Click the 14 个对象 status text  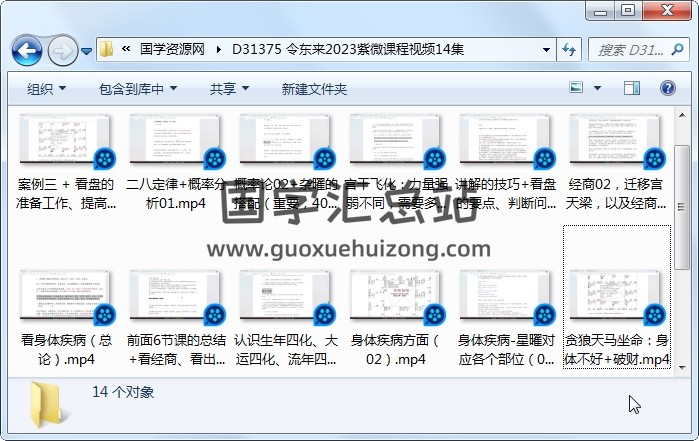tap(123, 392)
